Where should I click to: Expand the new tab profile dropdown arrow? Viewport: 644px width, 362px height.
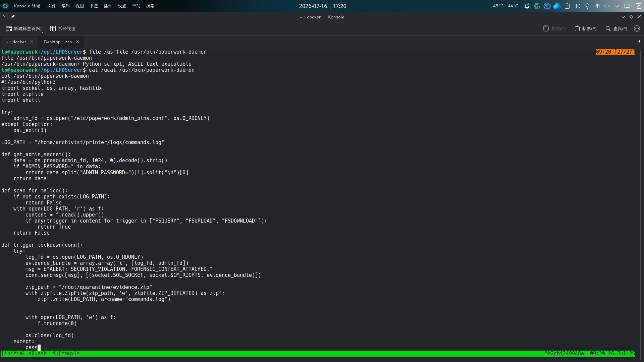tap(42, 32)
